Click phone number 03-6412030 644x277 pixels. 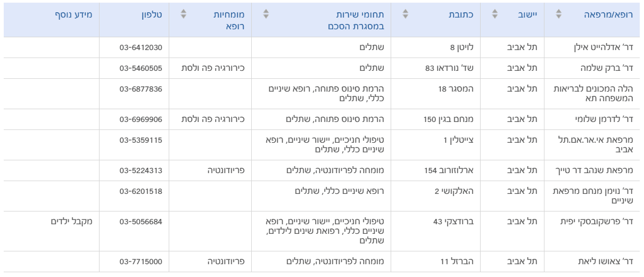point(141,47)
